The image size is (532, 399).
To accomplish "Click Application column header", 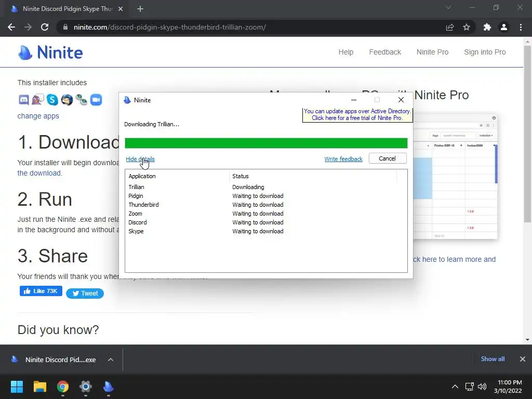I will click(x=177, y=176).
